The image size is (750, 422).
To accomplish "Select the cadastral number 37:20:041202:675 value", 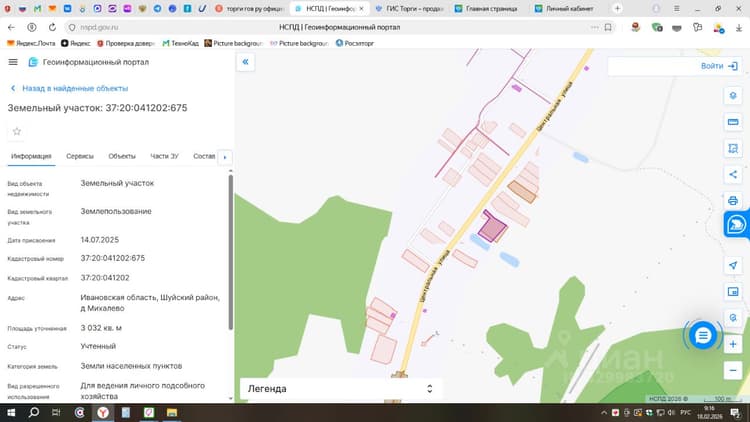I will point(112,258).
